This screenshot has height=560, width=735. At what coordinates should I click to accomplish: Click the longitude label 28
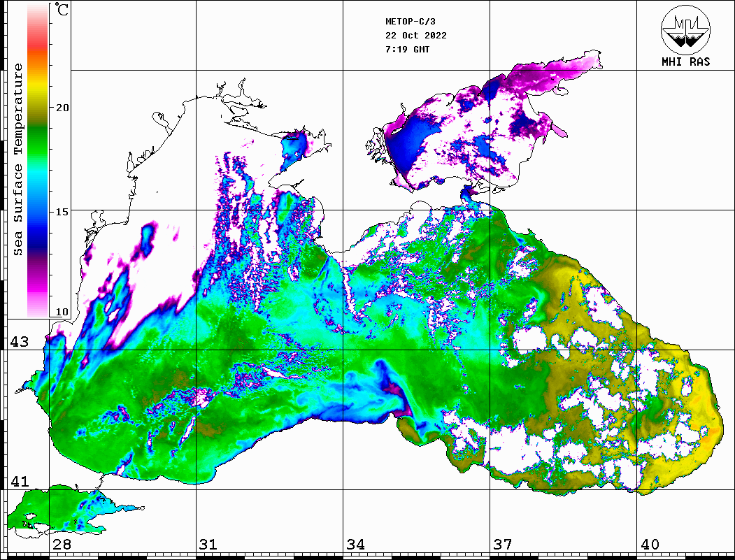pyautogui.click(x=62, y=544)
